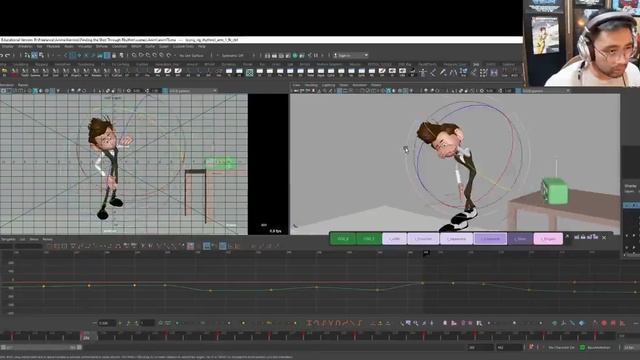Click the Undo arrow in status line
640x360 pixels.
coord(2,55)
